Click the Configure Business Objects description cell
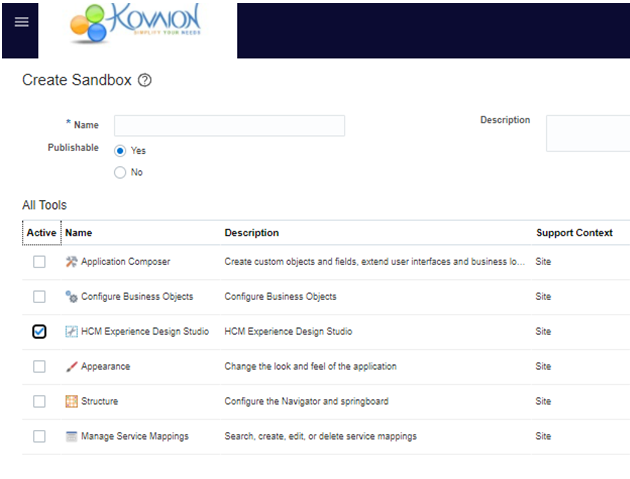 coord(280,297)
